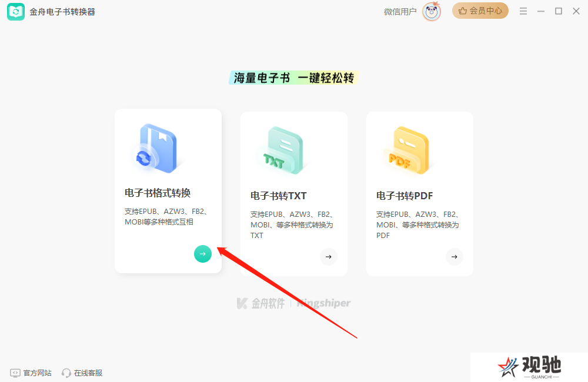Click the panda user avatar
The height and width of the screenshot is (382, 588).
pyautogui.click(x=431, y=11)
